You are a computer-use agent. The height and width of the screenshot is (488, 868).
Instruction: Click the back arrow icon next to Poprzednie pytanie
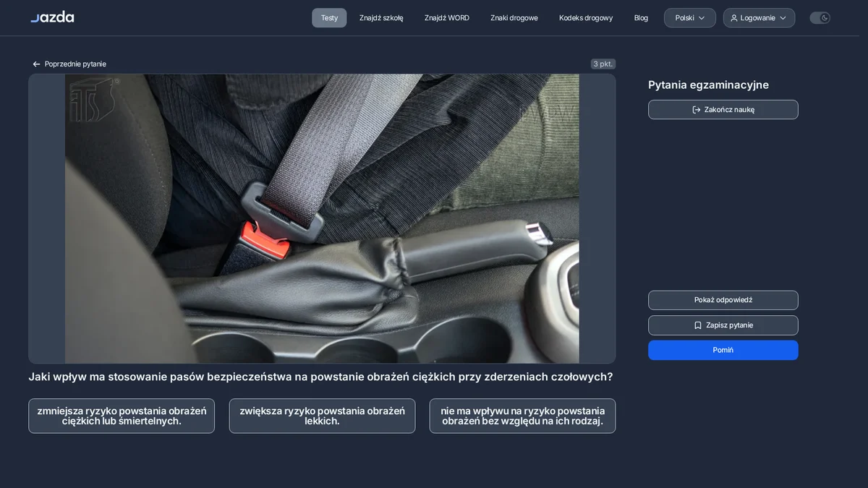(36, 64)
